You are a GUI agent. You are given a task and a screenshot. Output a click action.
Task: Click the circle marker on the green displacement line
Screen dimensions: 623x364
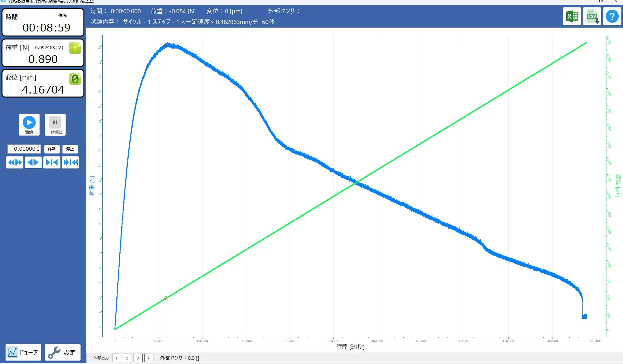point(166,298)
